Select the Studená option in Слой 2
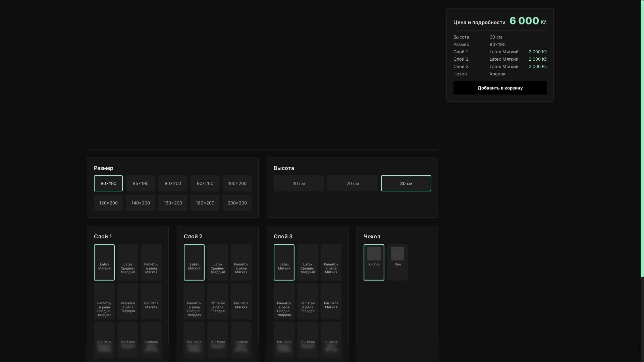The width and height of the screenshot is (644, 362). 241,340
